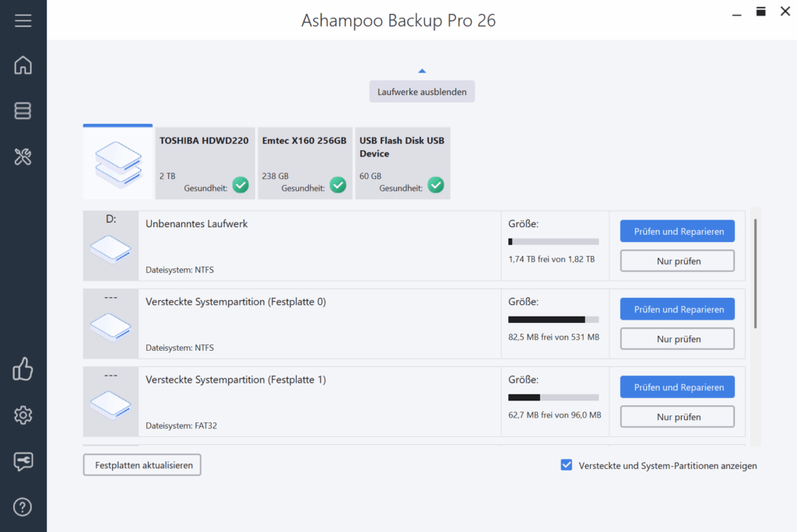Open the all-drives overview tab
The width and height of the screenshot is (797, 532).
(118, 163)
